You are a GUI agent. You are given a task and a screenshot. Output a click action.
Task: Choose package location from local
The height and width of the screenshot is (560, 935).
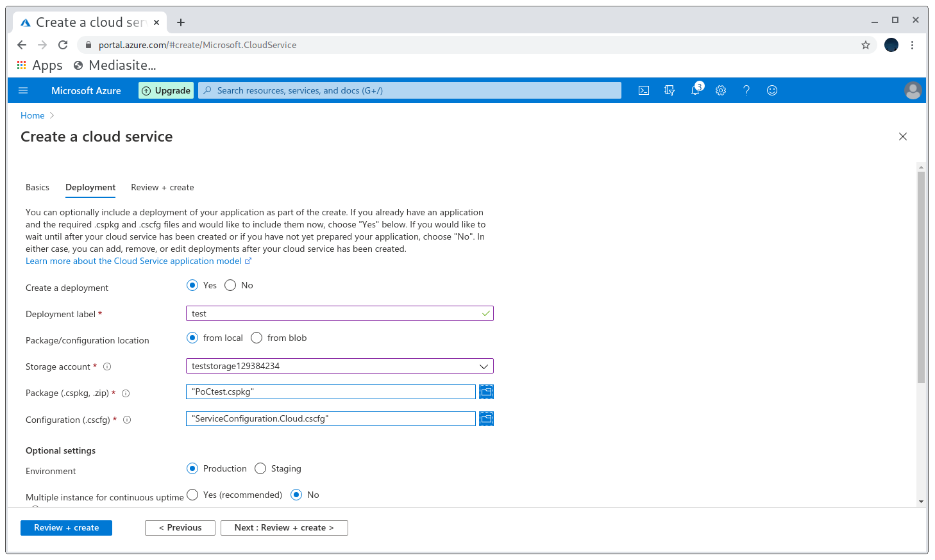(192, 338)
